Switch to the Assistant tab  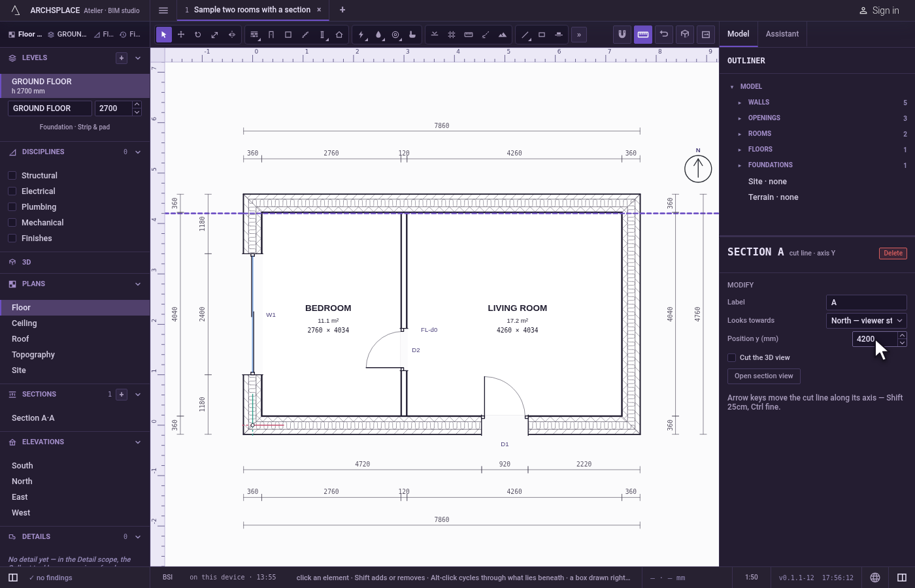pyautogui.click(x=782, y=34)
